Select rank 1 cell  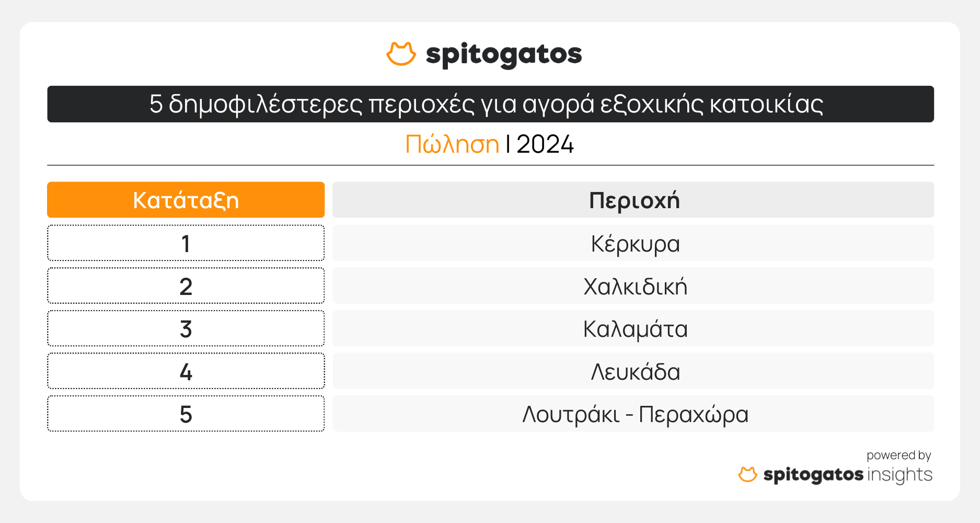[x=186, y=243]
